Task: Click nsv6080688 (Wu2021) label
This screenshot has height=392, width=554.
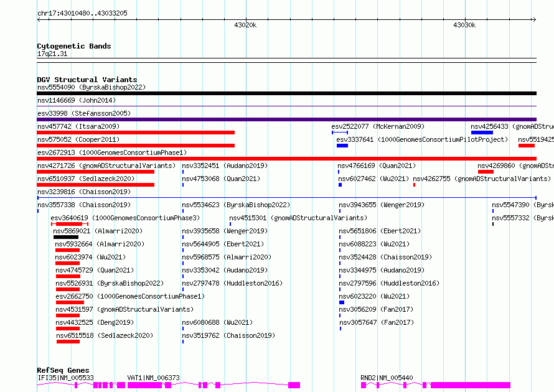Action: [x=217, y=322]
